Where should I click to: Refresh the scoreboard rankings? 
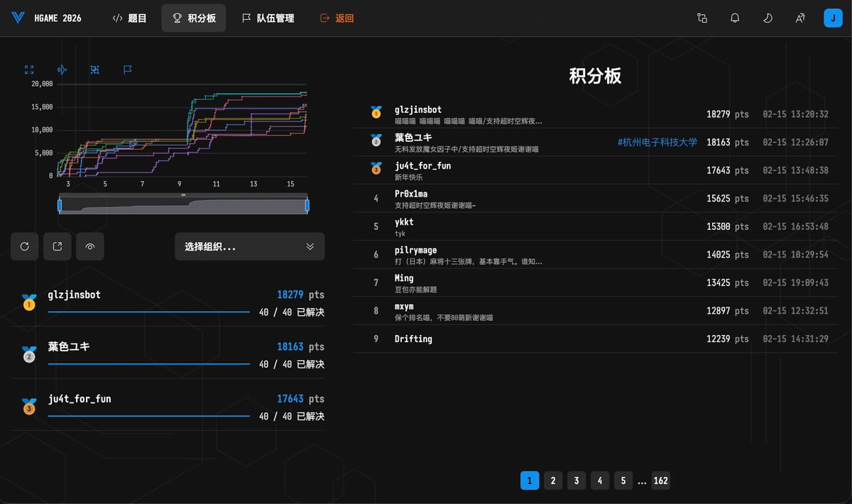coord(24,246)
